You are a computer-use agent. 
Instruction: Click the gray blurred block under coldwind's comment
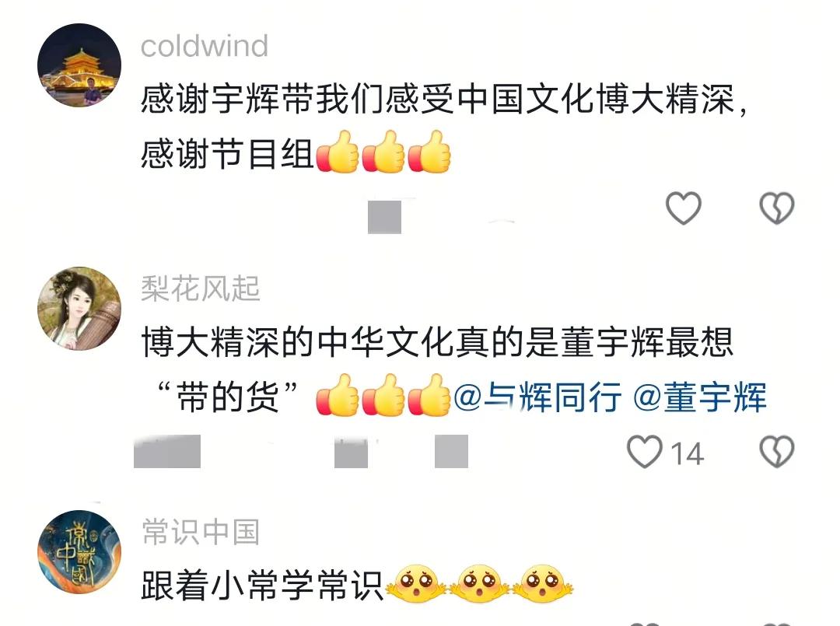tap(385, 218)
